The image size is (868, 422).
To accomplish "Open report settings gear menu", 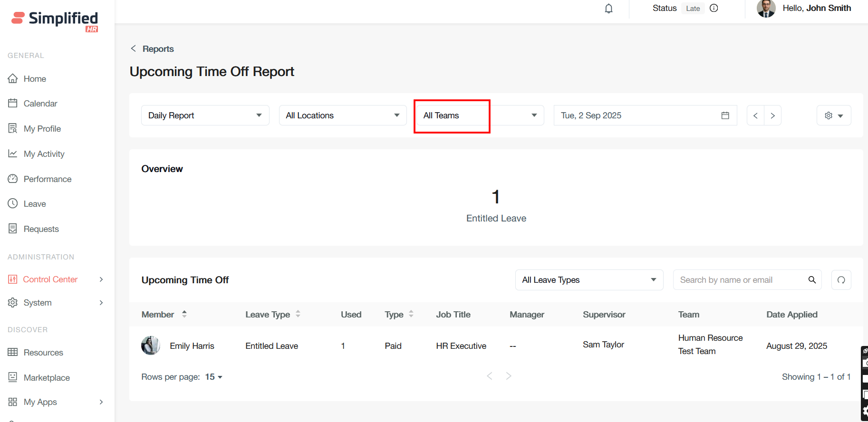I will (x=833, y=115).
